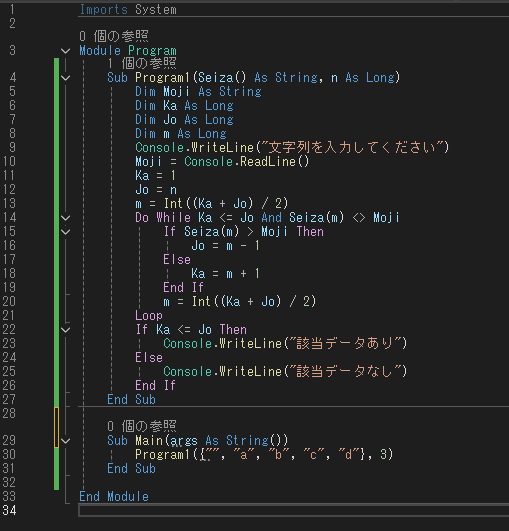Screen dimensions: 509x531
Task: Collapse the If Ka <= Jo block
Action: (65, 330)
